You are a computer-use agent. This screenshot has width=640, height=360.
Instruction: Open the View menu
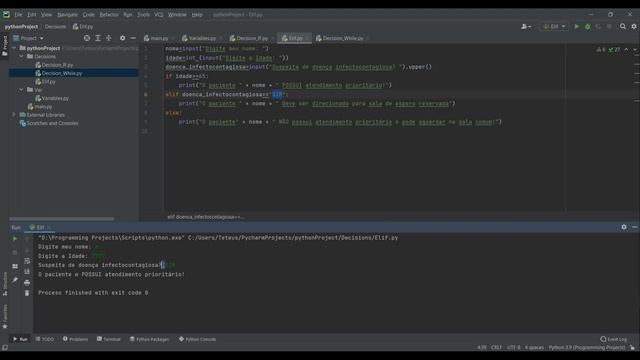(x=46, y=15)
